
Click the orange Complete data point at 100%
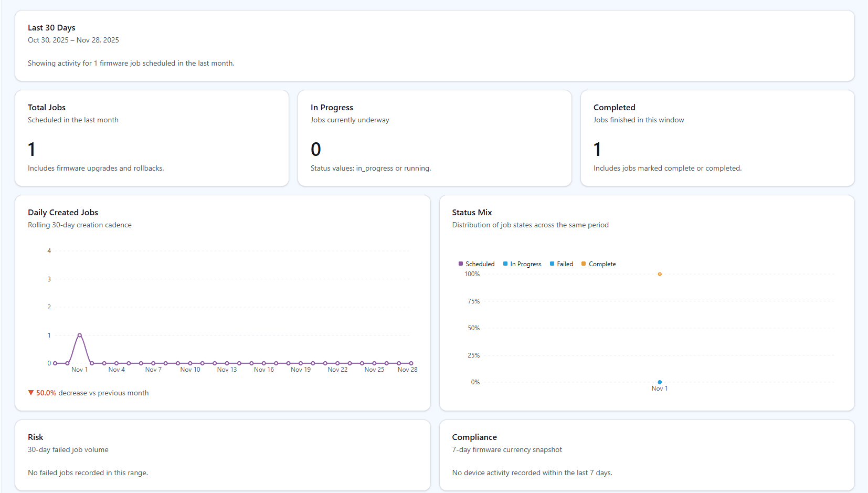point(660,274)
